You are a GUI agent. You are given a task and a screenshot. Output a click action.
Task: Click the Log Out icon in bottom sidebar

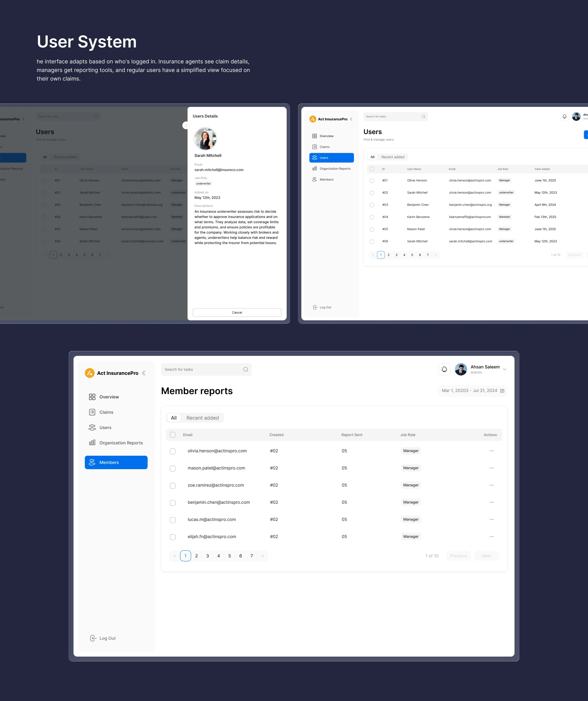pos(93,638)
